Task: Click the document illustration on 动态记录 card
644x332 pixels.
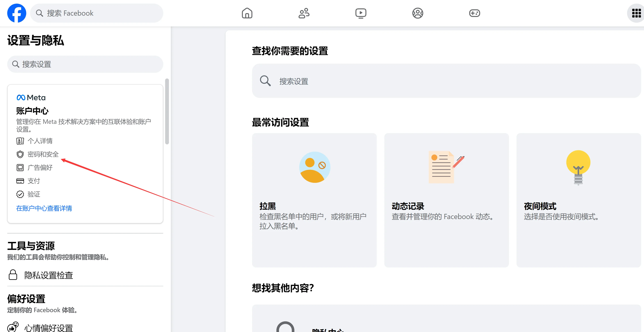Action: click(446, 167)
